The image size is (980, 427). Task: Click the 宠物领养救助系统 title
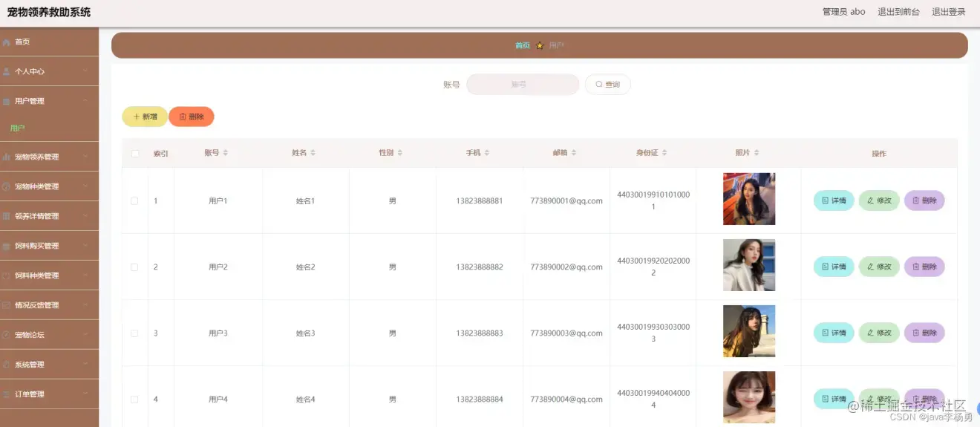tap(49, 12)
